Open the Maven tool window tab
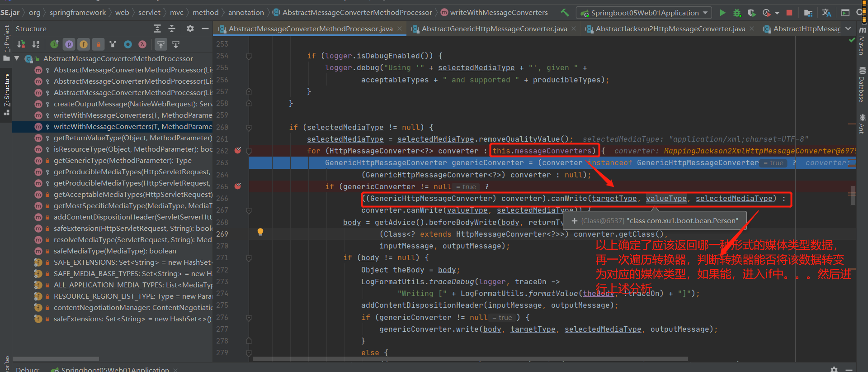 coord(862,41)
